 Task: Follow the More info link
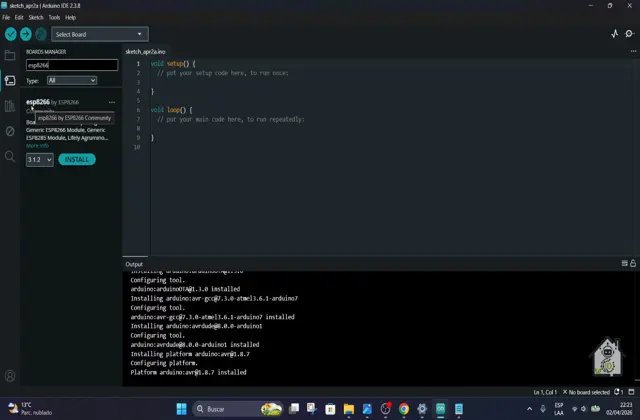click(37, 145)
